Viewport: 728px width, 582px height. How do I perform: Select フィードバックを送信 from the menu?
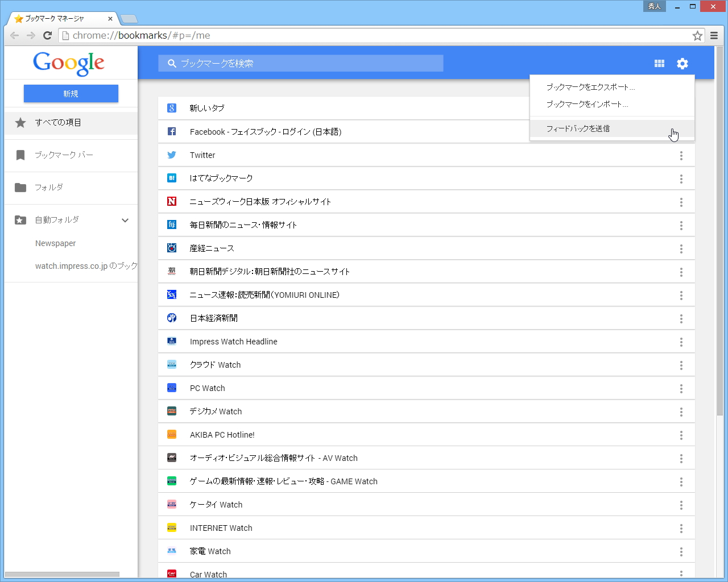click(577, 128)
